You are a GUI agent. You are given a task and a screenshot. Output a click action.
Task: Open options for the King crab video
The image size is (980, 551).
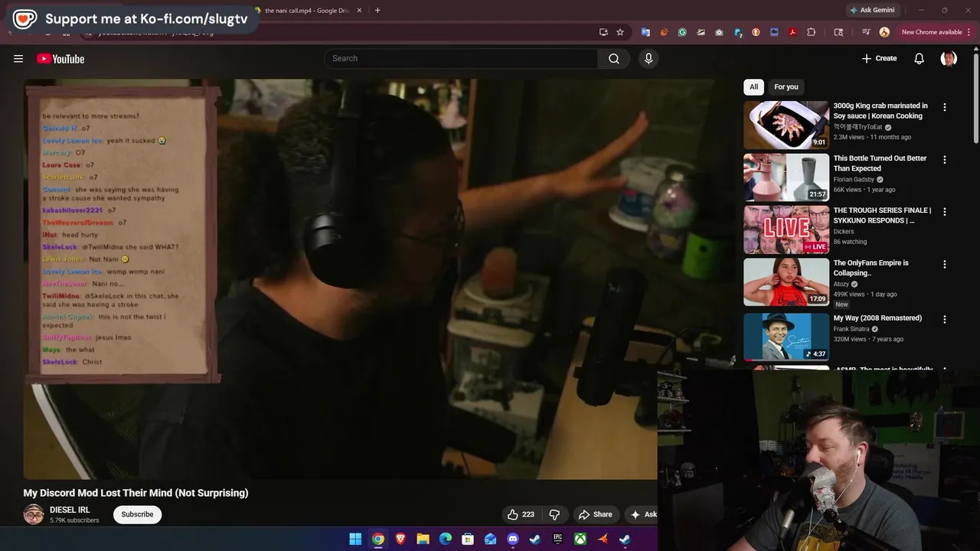pyautogui.click(x=944, y=107)
